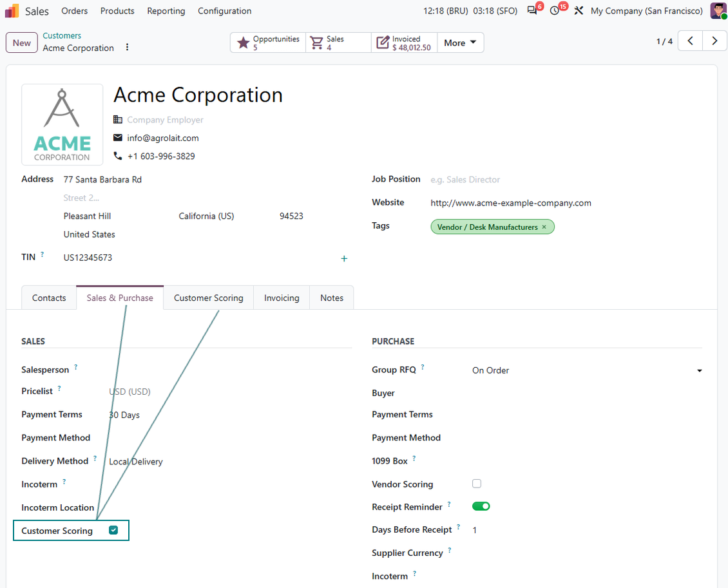Open the Sales 4 smart button

coord(338,43)
